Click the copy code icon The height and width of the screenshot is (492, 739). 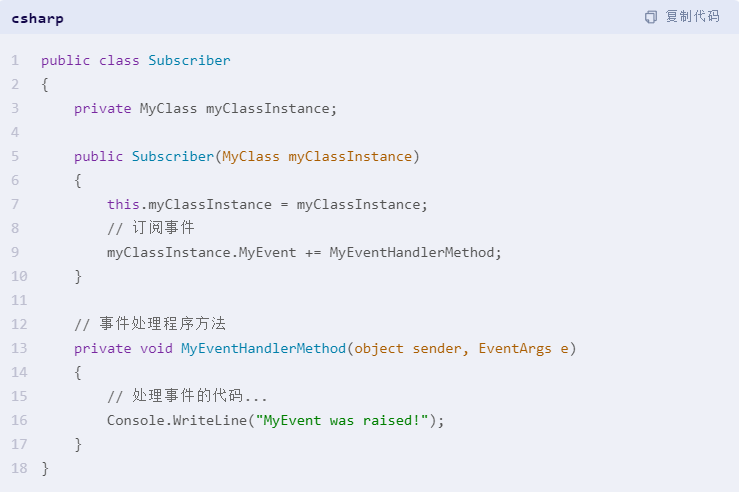[x=651, y=17]
